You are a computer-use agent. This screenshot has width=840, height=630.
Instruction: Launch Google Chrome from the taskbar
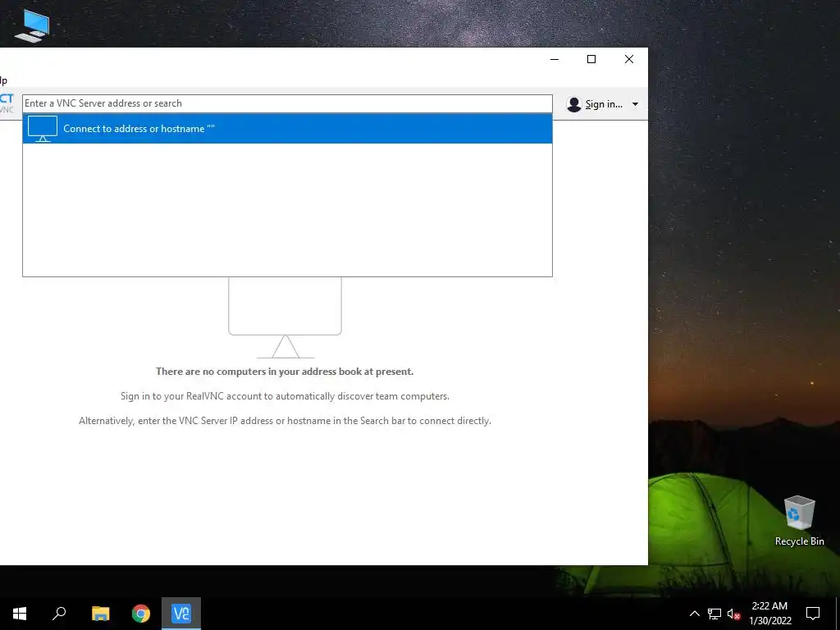tap(141, 614)
